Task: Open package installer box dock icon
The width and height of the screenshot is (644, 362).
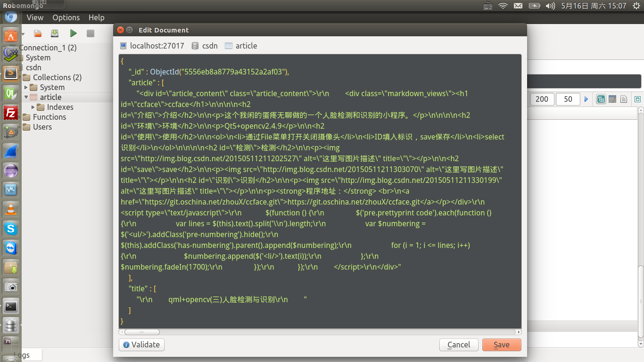Action: [10, 267]
